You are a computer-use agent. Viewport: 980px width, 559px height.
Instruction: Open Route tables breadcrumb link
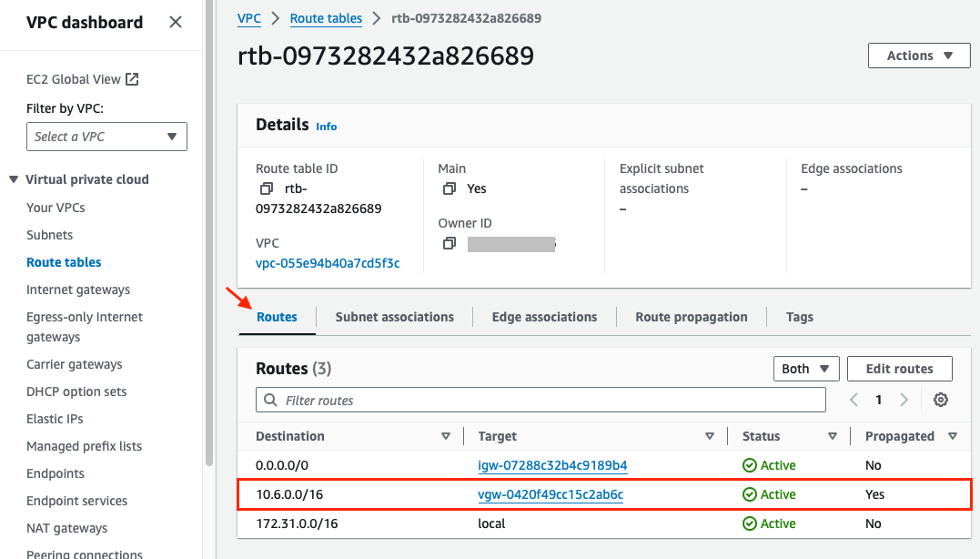[326, 18]
